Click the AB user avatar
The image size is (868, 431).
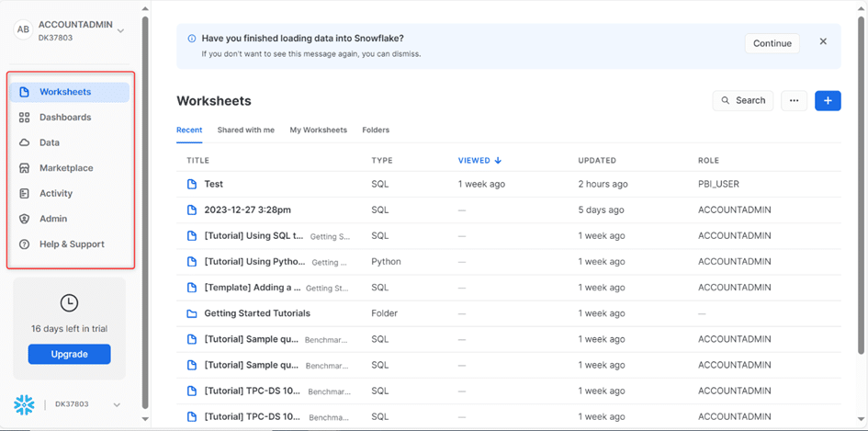click(x=23, y=29)
